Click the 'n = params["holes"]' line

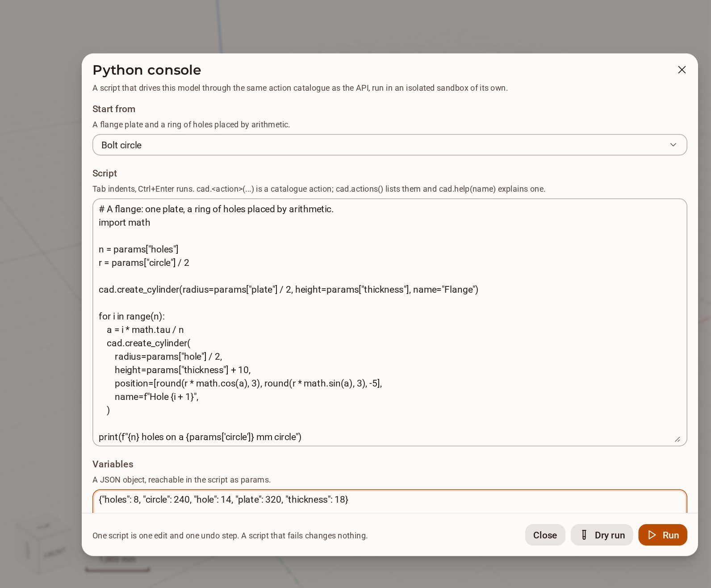[138, 249]
